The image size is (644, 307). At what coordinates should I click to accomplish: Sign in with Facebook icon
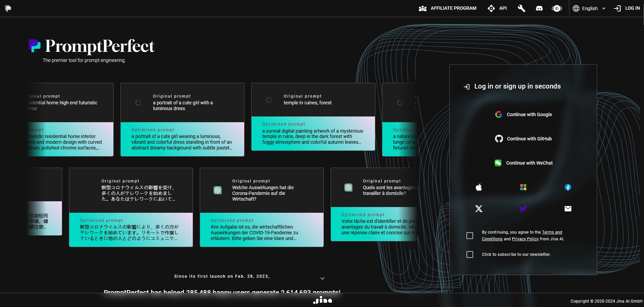(x=568, y=187)
